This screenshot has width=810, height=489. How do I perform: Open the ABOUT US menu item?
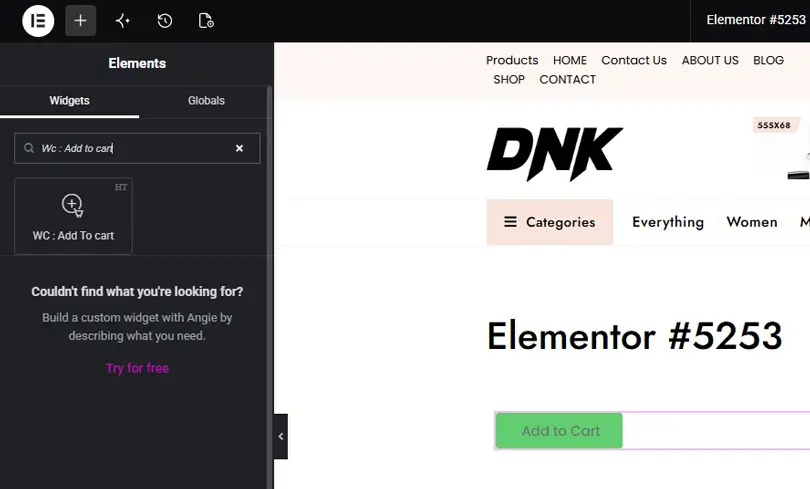point(710,60)
